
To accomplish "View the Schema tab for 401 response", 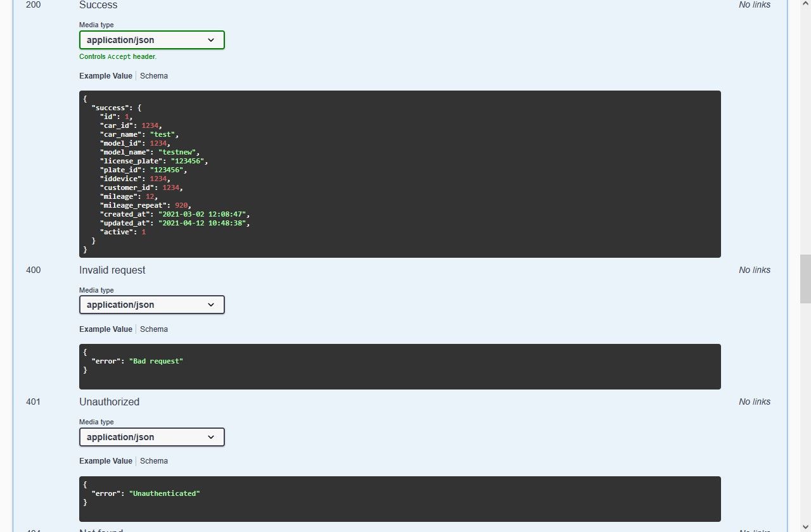I will pyautogui.click(x=154, y=461).
